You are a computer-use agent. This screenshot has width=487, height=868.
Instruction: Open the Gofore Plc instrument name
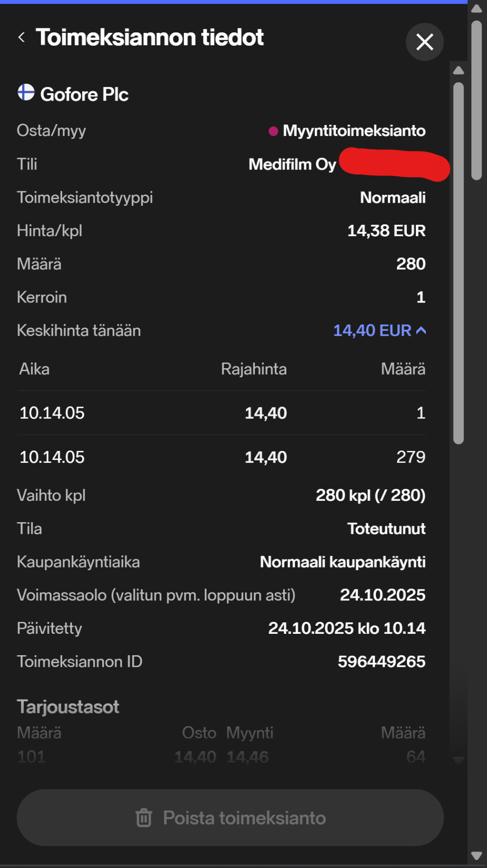coord(84,94)
